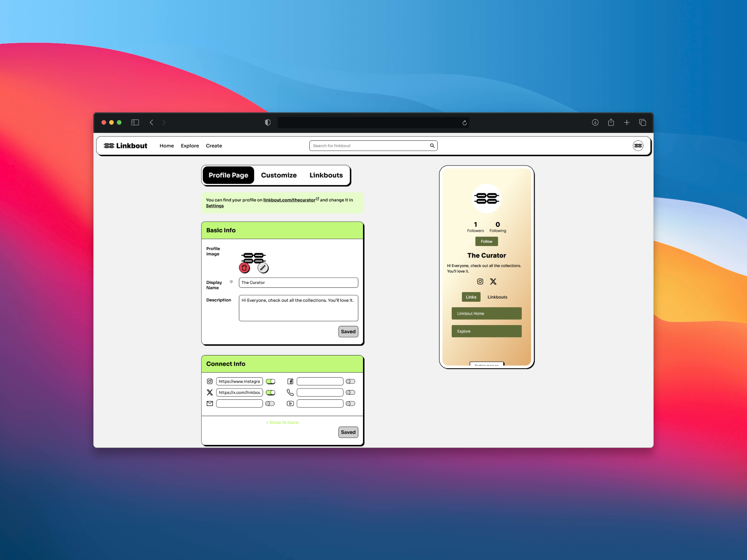Screen dimensions: 747x560
Task: Click the browser share icon
Action: (x=611, y=122)
